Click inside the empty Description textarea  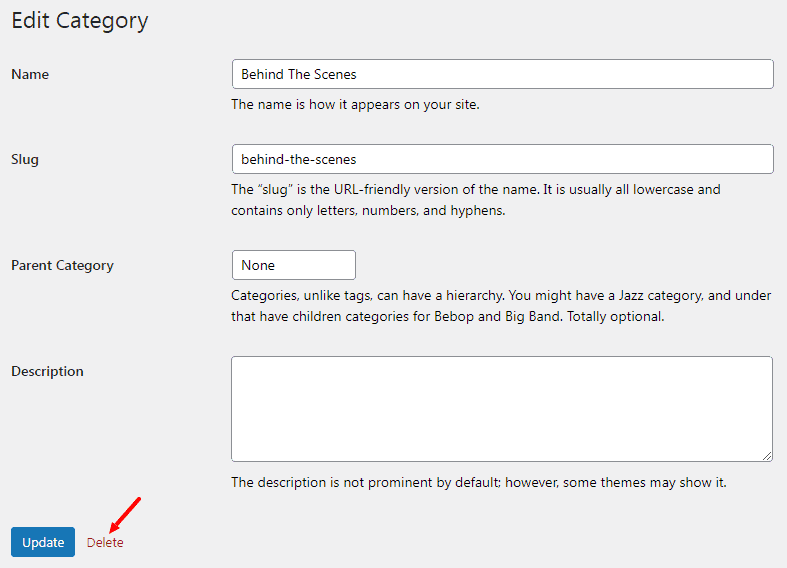pos(501,409)
